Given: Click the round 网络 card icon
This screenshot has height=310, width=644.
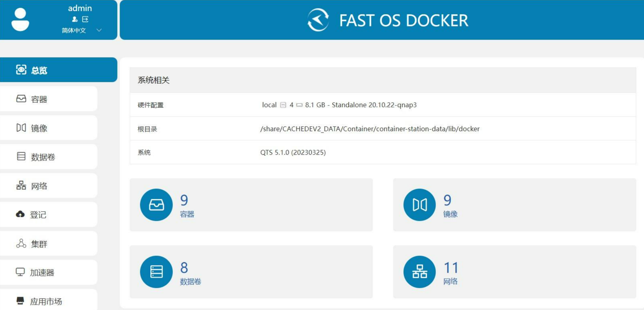Looking at the screenshot, I should (420, 272).
